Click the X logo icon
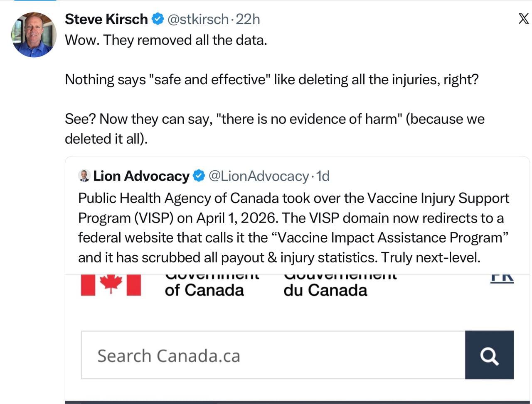 pos(523,18)
